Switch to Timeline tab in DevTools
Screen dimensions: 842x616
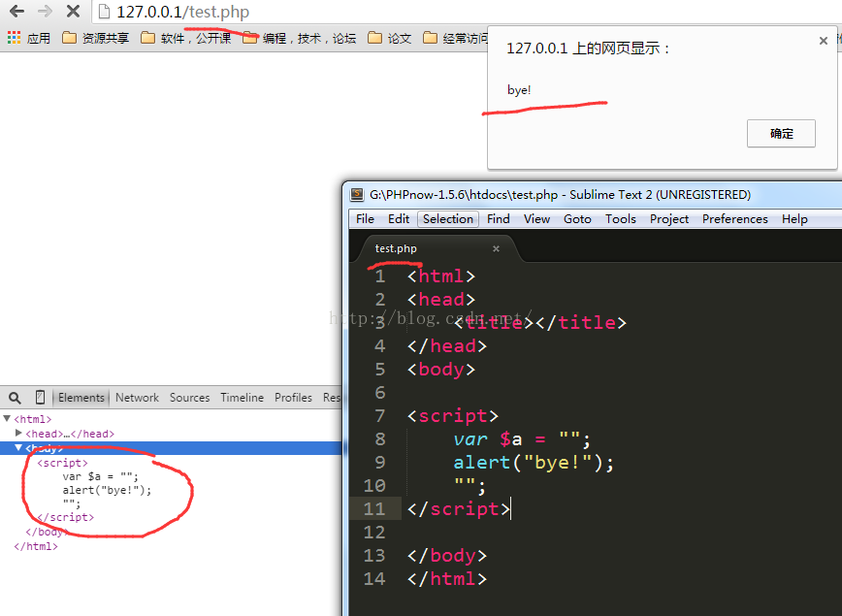click(x=243, y=398)
